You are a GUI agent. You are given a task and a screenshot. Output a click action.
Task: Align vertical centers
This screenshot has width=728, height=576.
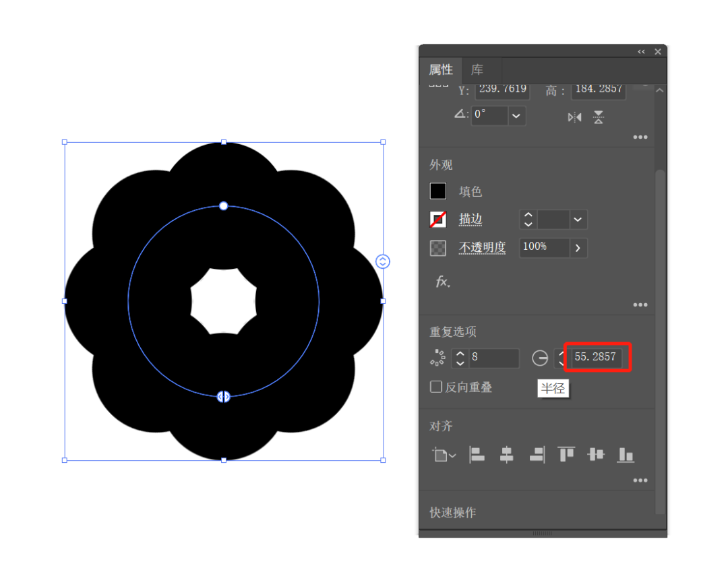596,454
